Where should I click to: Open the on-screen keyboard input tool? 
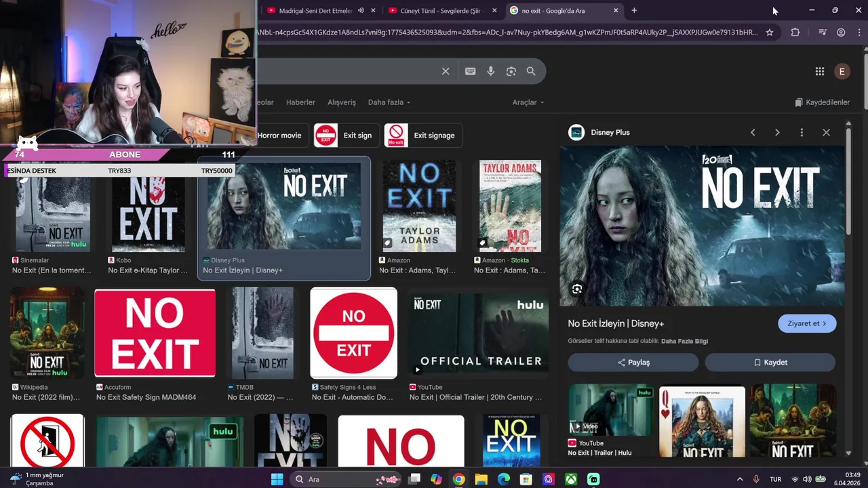(470, 71)
